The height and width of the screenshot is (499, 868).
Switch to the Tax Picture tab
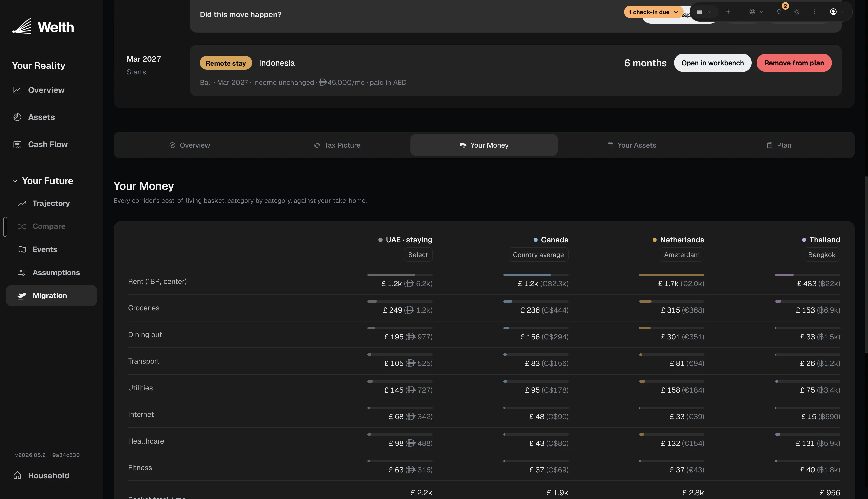pyautogui.click(x=337, y=145)
